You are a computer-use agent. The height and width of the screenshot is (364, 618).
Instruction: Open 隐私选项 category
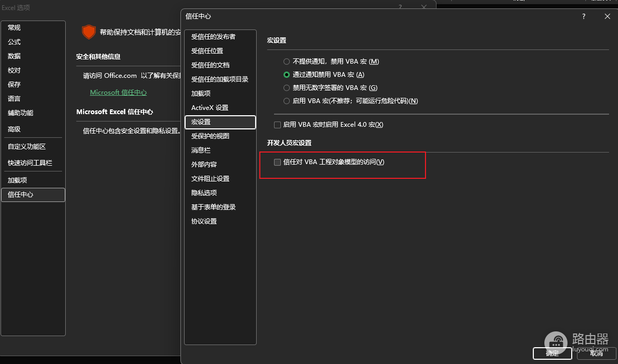click(220, 193)
